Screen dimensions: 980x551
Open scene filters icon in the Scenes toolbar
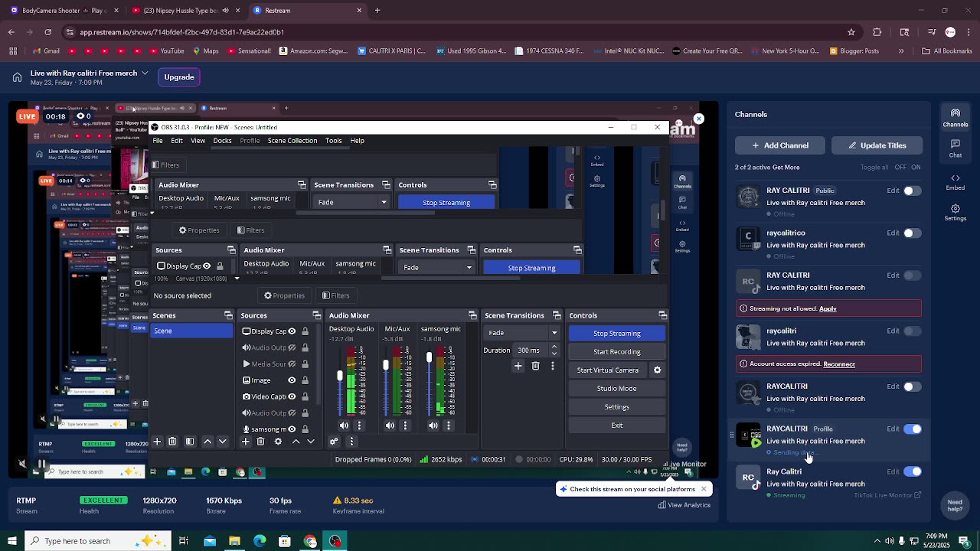point(190,442)
